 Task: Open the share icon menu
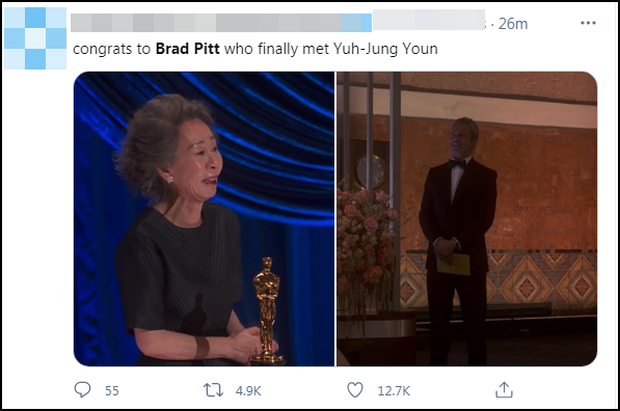(x=504, y=389)
